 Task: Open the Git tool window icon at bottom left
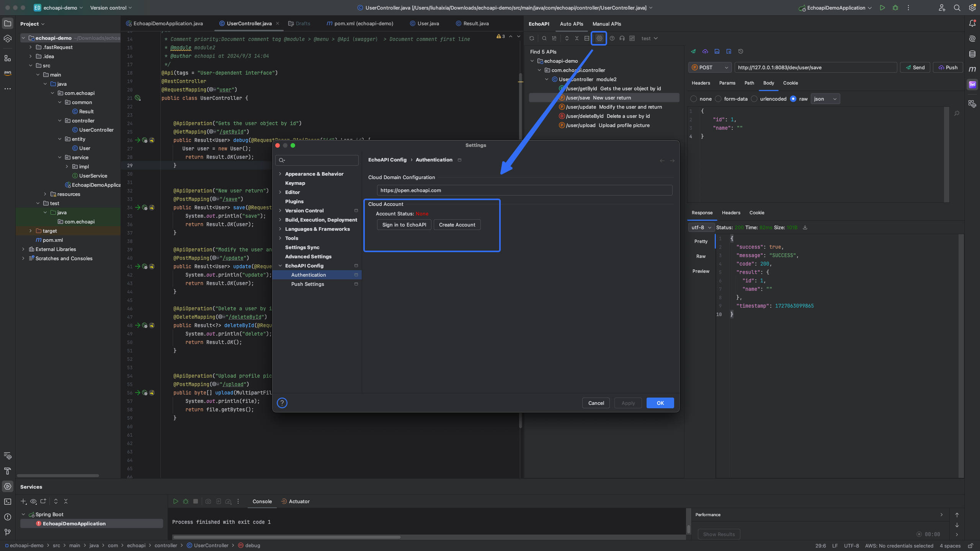(8, 532)
